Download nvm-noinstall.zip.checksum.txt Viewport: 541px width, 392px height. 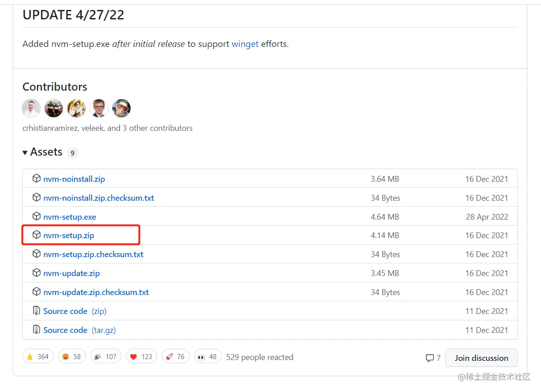[x=99, y=198]
